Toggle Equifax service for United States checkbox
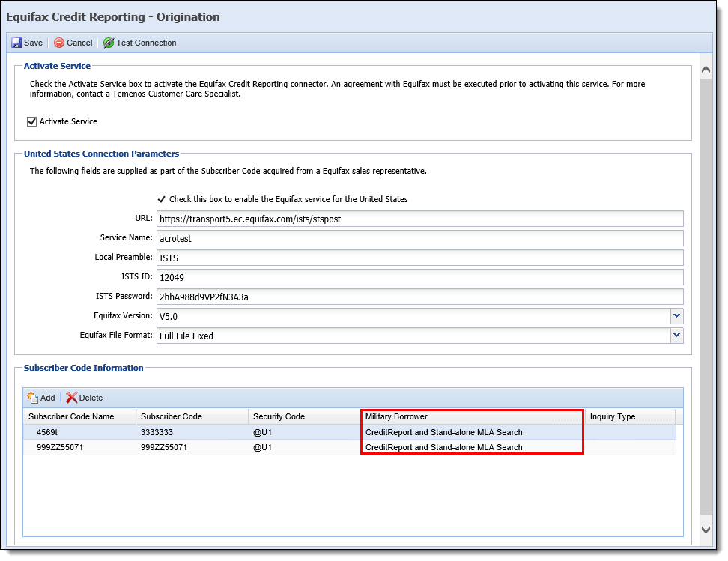The image size is (728, 561). [161, 199]
